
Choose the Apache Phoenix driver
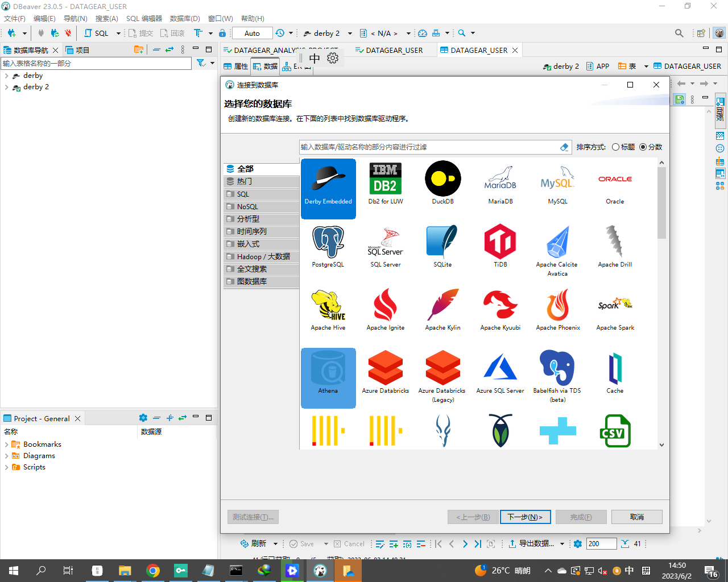(557, 310)
